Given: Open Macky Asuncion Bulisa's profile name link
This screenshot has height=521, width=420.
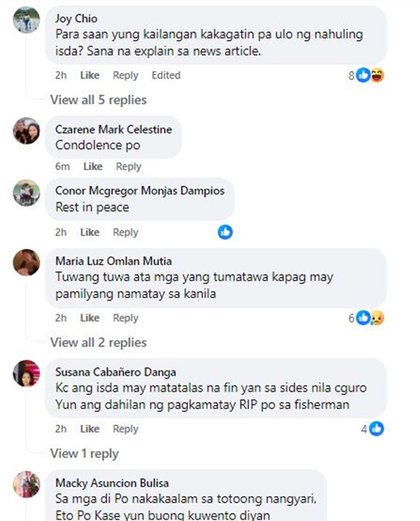Looking at the screenshot, I should tap(112, 483).
